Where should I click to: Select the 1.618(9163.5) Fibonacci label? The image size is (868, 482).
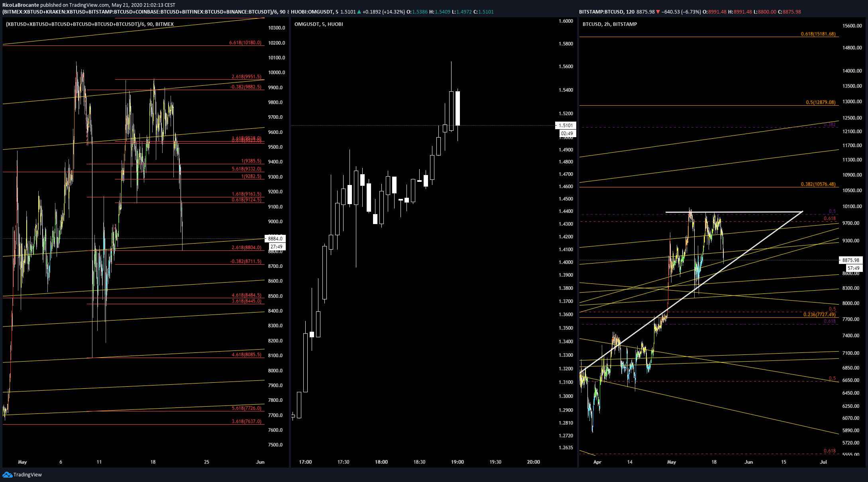(246, 194)
